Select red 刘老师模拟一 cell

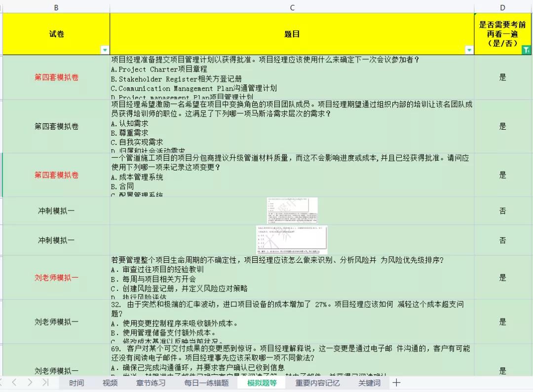pyautogui.click(x=56, y=278)
